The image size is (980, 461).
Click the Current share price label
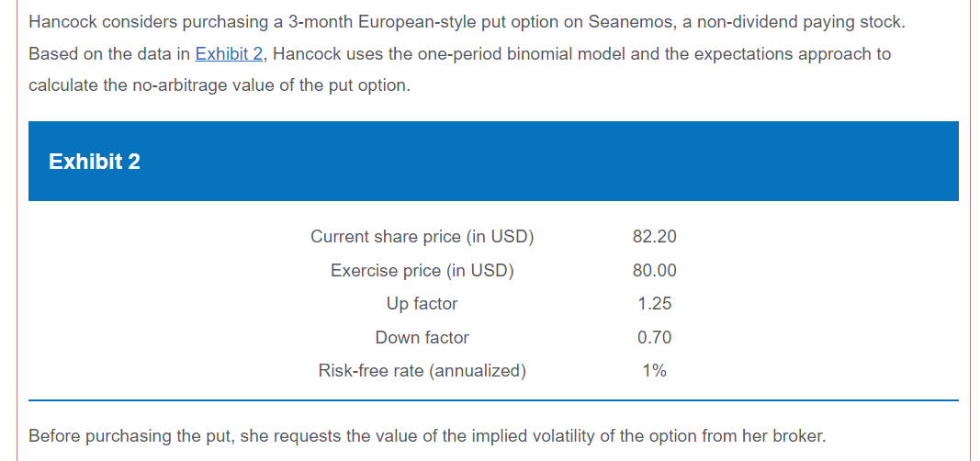[422, 237]
